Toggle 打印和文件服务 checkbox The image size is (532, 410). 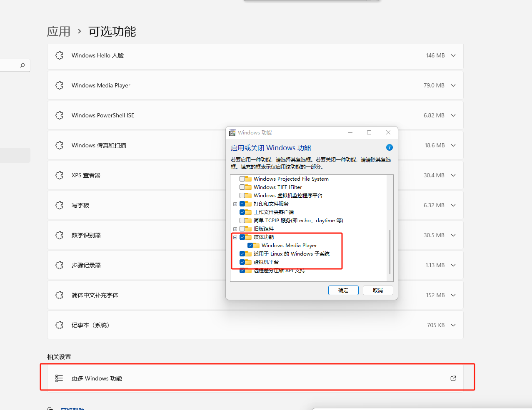tap(242, 204)
